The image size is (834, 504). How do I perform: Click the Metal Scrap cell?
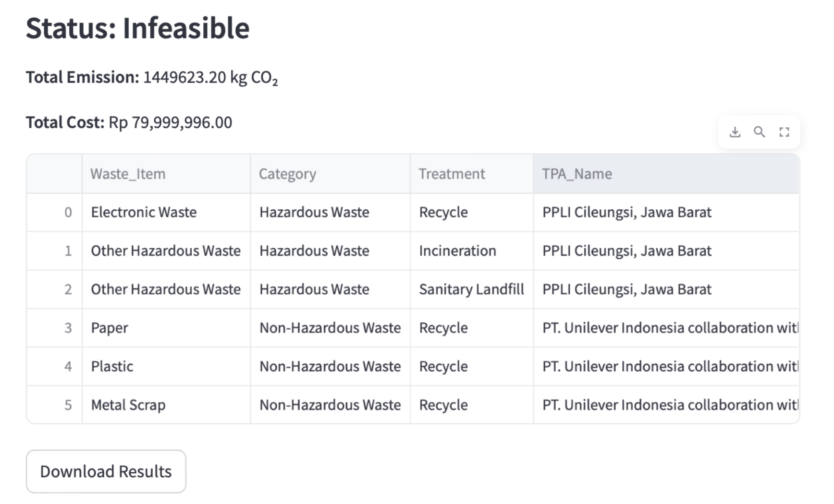[166, 405]
